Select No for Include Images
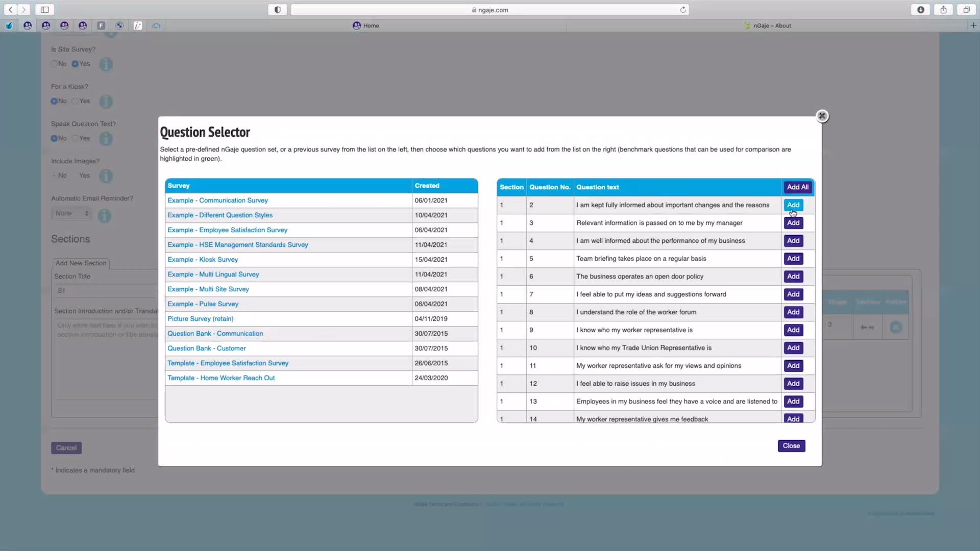This screenshot has height=551, width=980. (54, 176)
